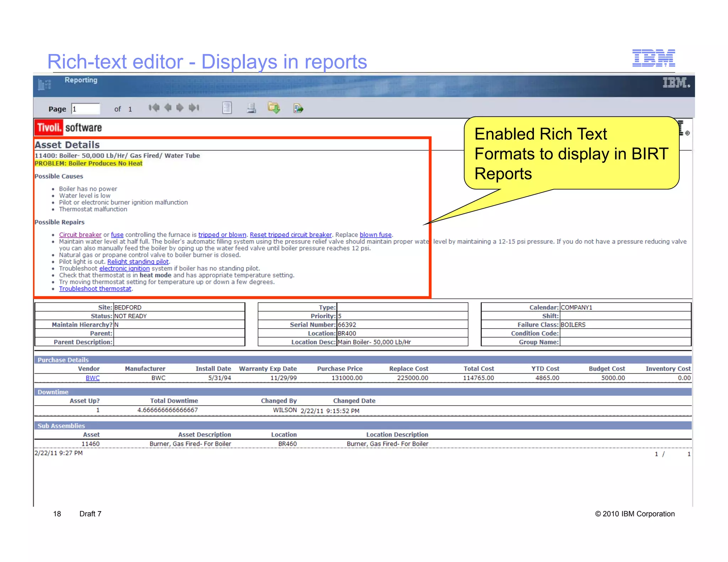Go to last page arrow
The width and height of the screenshot is (728, 562).
tap(194, 108)
